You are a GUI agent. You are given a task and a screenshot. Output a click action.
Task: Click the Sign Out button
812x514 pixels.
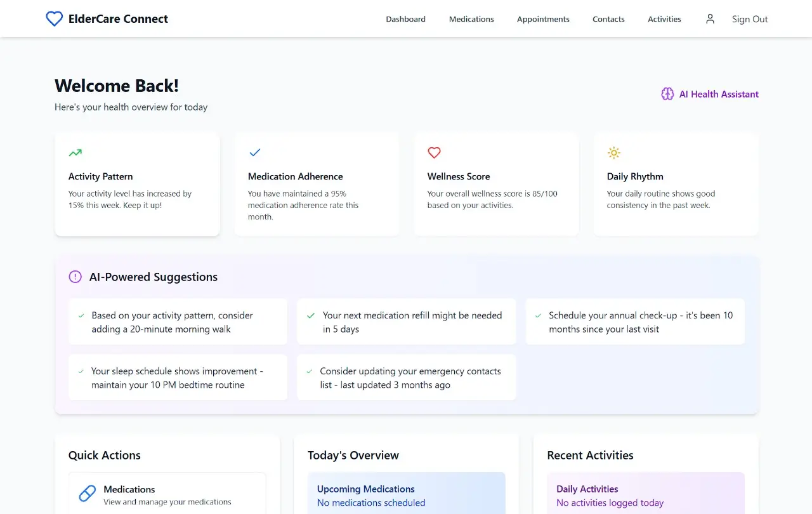(750, 19)
